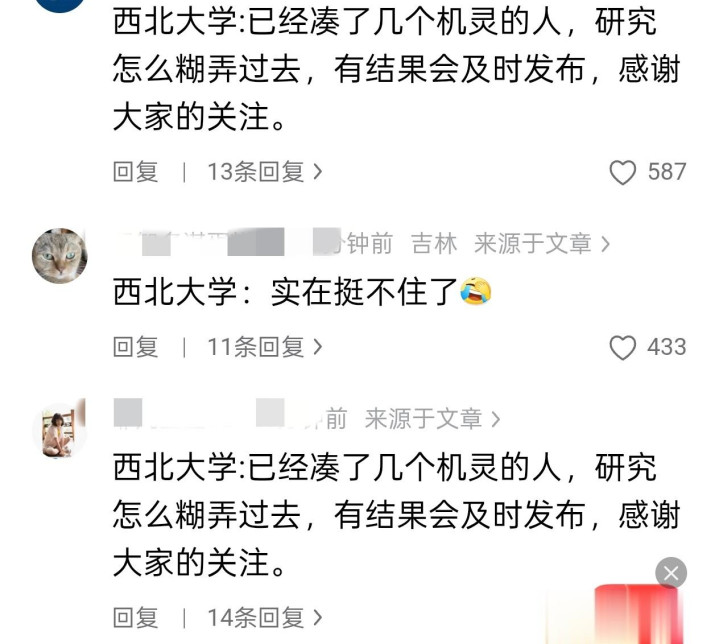719x644 pixels.
Task: Expand the 11条回复 thread
Action: tap(265, 347)
